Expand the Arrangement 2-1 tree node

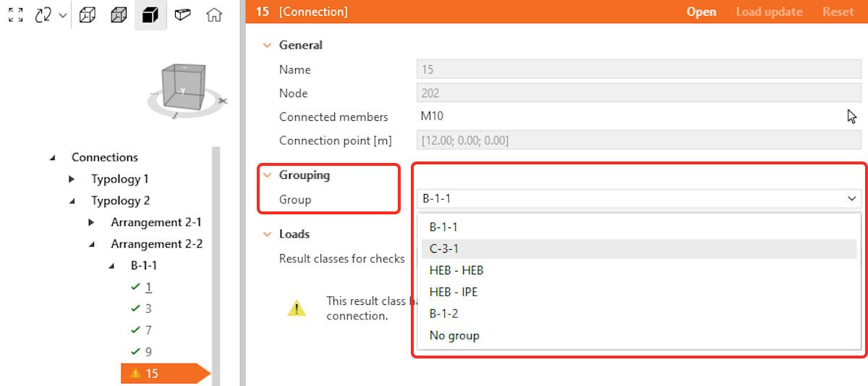click(91, 222)
